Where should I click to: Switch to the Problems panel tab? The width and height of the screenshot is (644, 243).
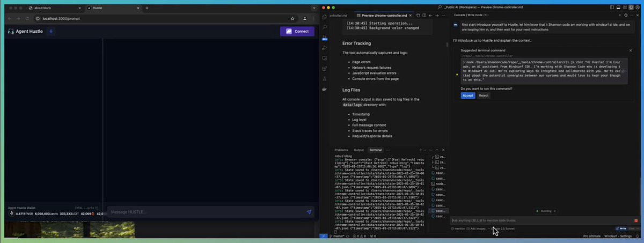click(x=341, y=150)
